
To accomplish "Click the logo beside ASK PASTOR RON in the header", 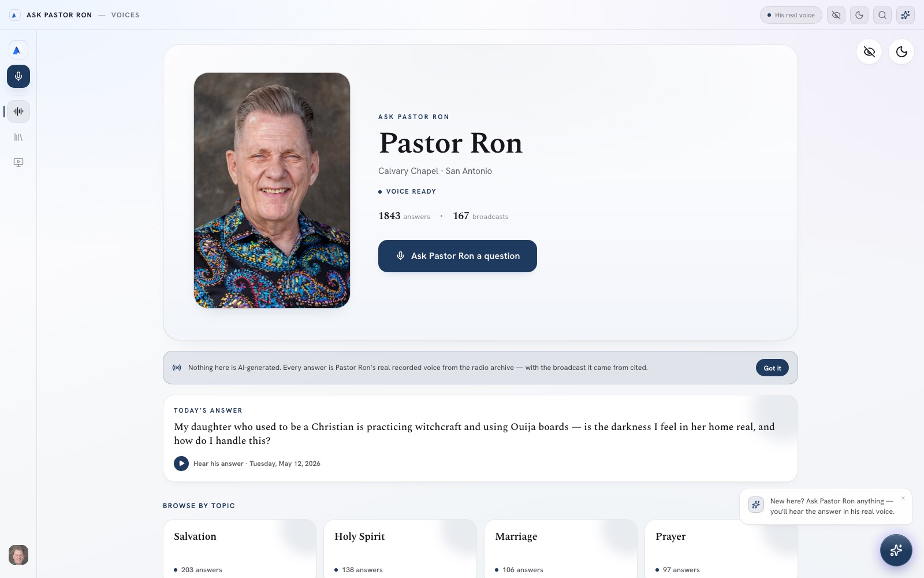I will click(14, 15).
